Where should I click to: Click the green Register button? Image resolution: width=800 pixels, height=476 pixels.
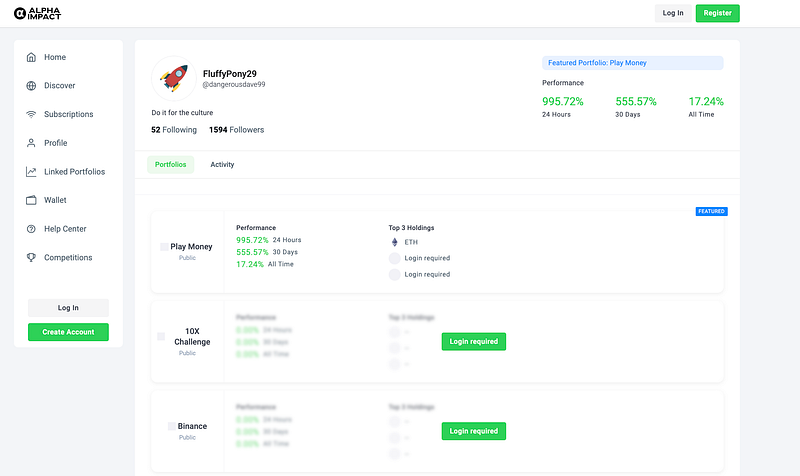pyautogui.click(x=717, y=13)
